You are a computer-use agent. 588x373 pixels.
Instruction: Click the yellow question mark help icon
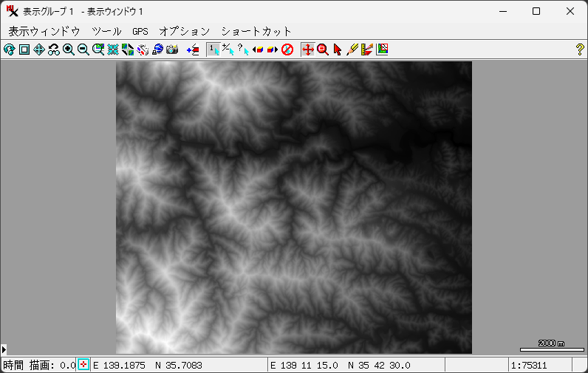pyautogui.click(x=580, y=49)
